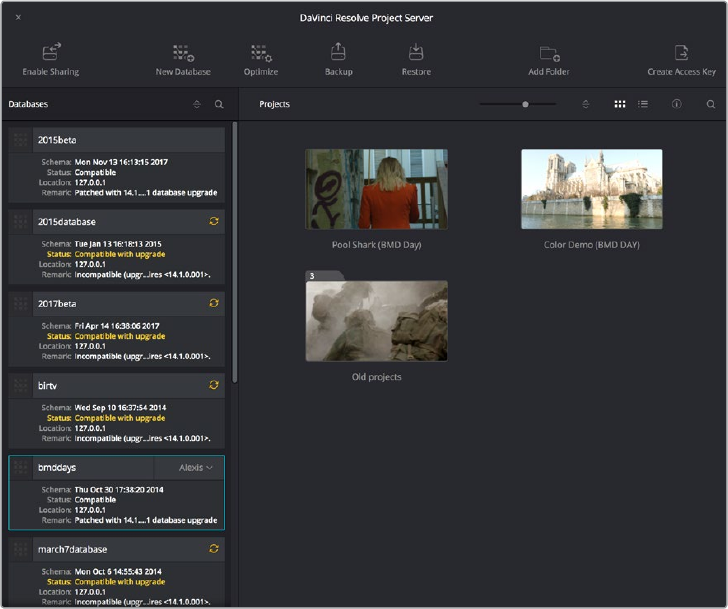Switch Projects to thumbnail grid view
This screenshot has width=728, height=609.
pyautogui.click(x=620, y=104)
